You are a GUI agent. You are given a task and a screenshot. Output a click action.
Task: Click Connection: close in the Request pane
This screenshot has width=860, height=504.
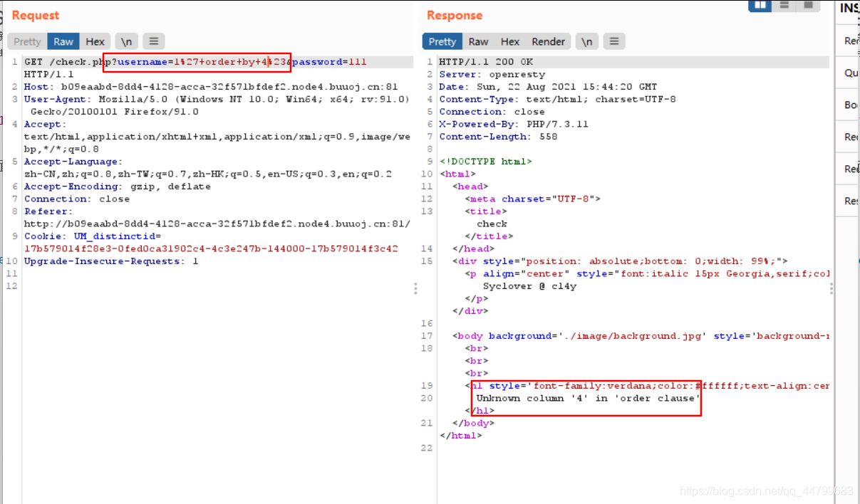point(77,199)
